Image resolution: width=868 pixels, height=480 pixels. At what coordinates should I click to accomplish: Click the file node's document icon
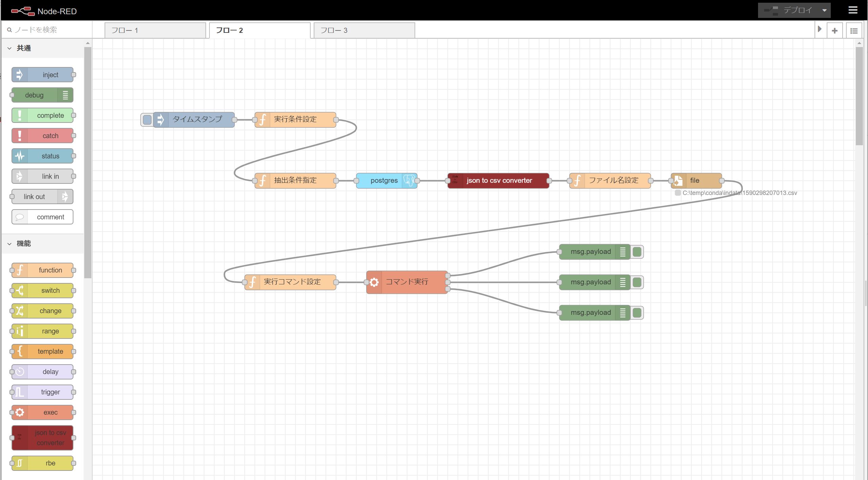(x=678, y=181)
